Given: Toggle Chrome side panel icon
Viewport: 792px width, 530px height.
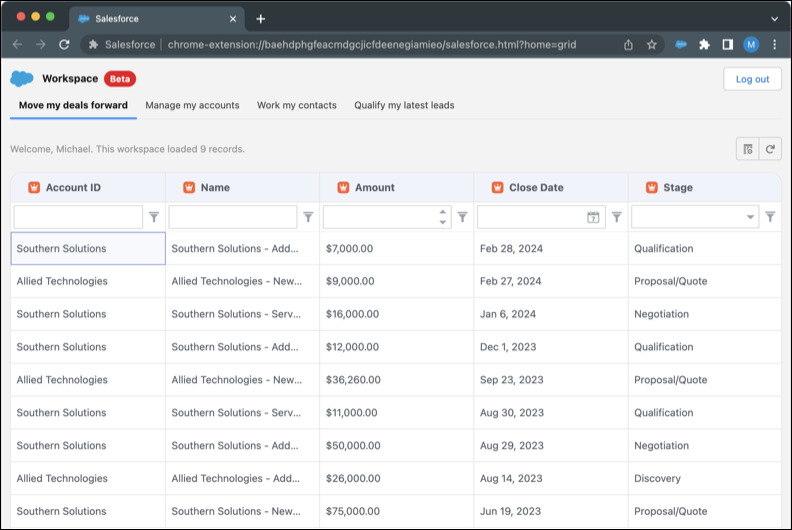Looking at the screenshot, I should click(x=727, y=44).
